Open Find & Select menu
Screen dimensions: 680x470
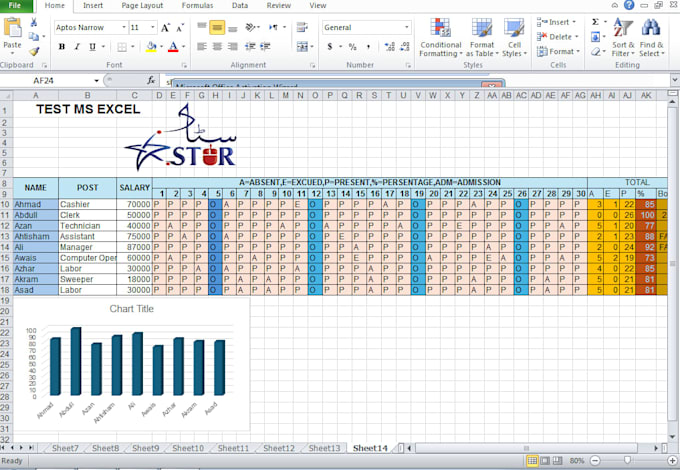point(651,37)
